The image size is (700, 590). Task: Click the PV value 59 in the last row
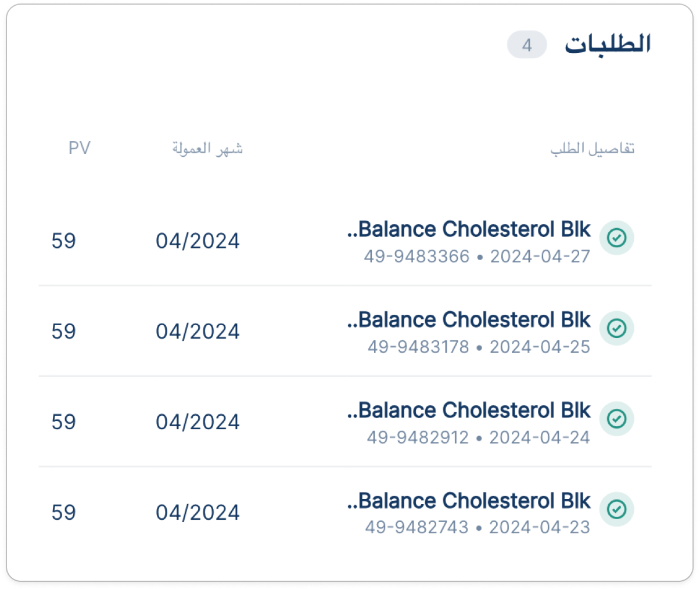(x=63, y=513)
